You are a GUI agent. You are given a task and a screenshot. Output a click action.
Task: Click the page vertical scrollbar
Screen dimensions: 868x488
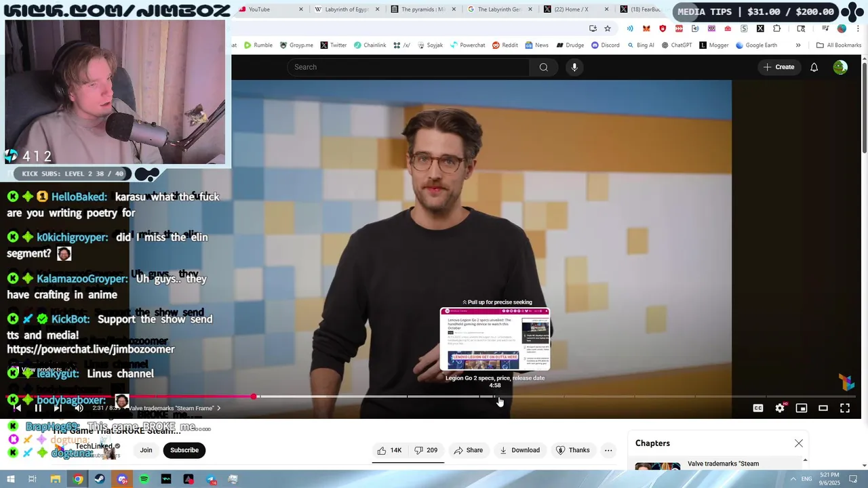pyautogui.click(x=865, y=108)
